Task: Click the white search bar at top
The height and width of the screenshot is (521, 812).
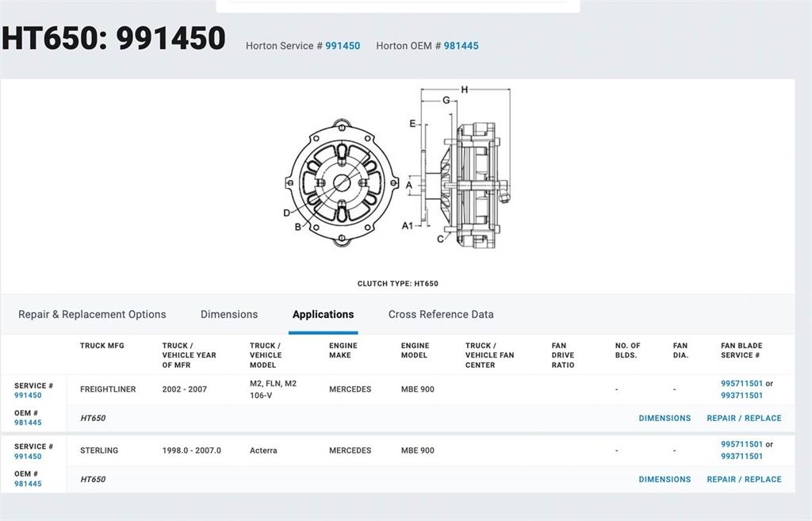Action: coord(397,5)
